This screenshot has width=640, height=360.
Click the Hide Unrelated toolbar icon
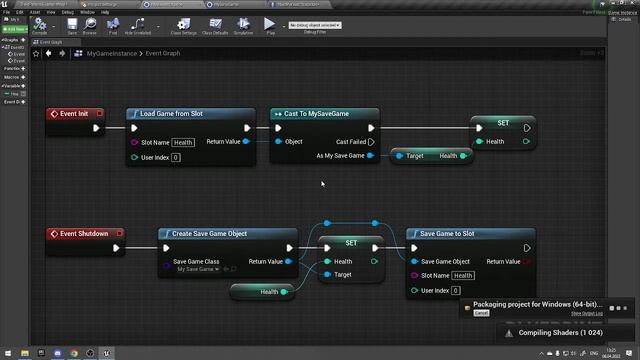pyautogui.click(x=138, y=26)
